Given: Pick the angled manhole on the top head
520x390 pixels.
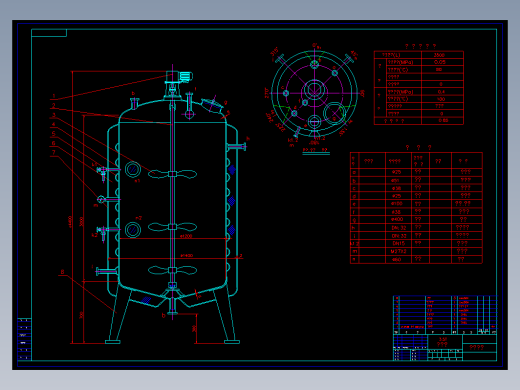Looking at the screenshot, I should point(212,105).
